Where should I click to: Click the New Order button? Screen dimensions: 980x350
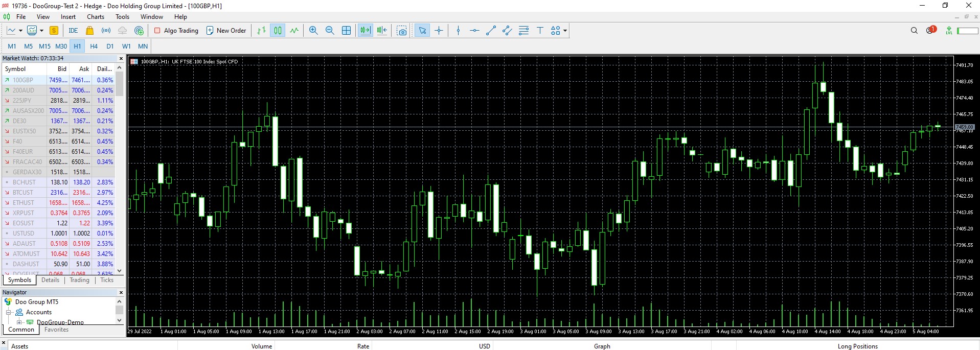(x=226, y=31)
